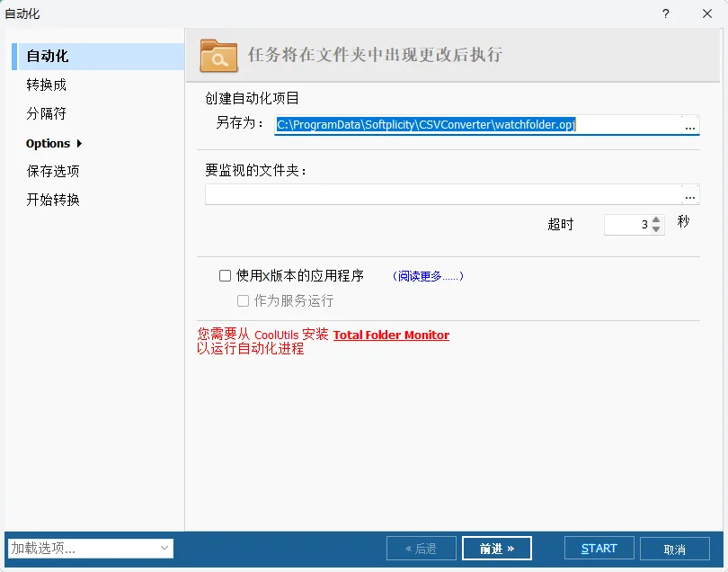
Task: Click the 任务将在文件夹中出现更改后执行 title text
Action: tap(375, 55)
